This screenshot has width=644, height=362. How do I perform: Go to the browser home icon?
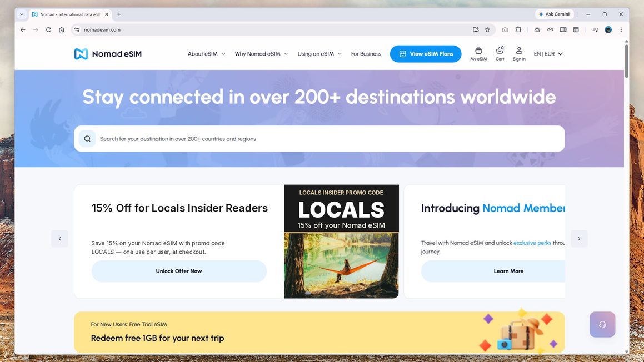62,29
